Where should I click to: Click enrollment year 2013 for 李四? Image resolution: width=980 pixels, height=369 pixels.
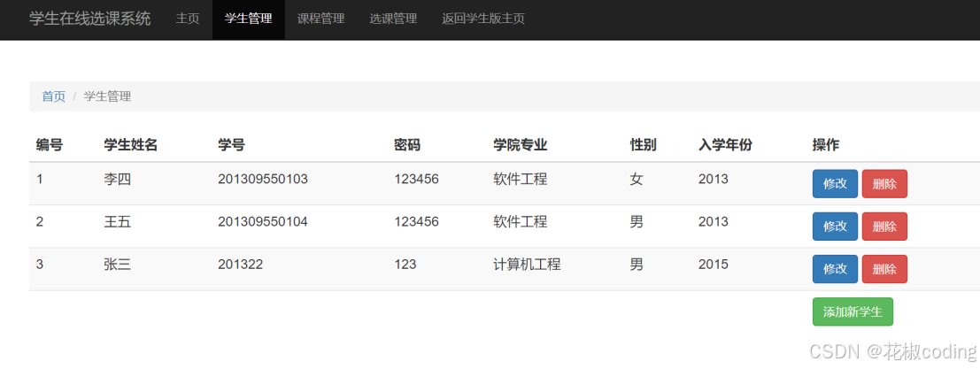point(714,180)
